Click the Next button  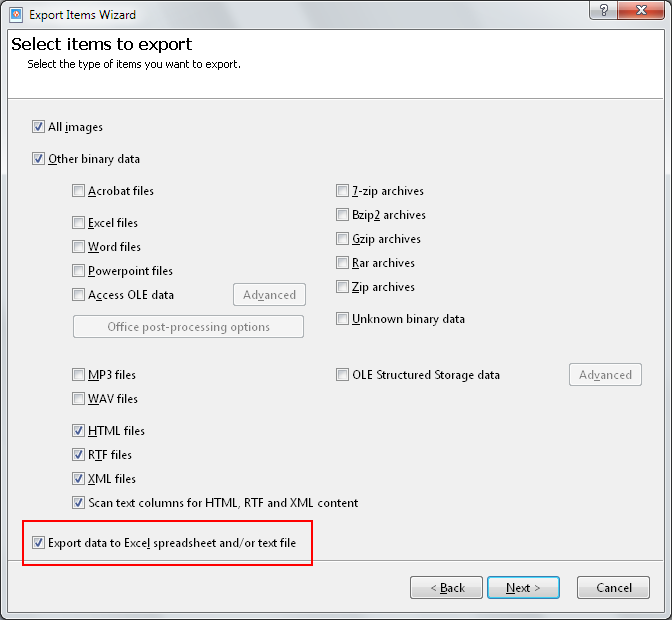(523, 588)
